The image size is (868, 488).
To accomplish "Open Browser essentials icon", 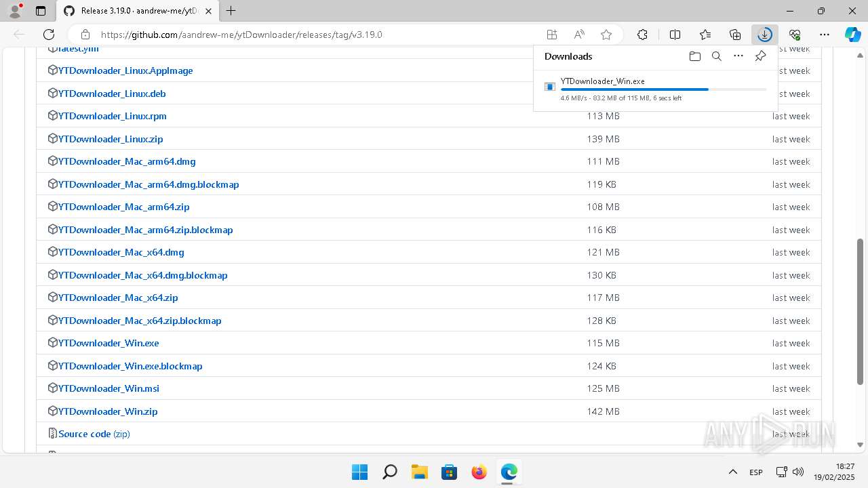I will [x=795, y=35].
